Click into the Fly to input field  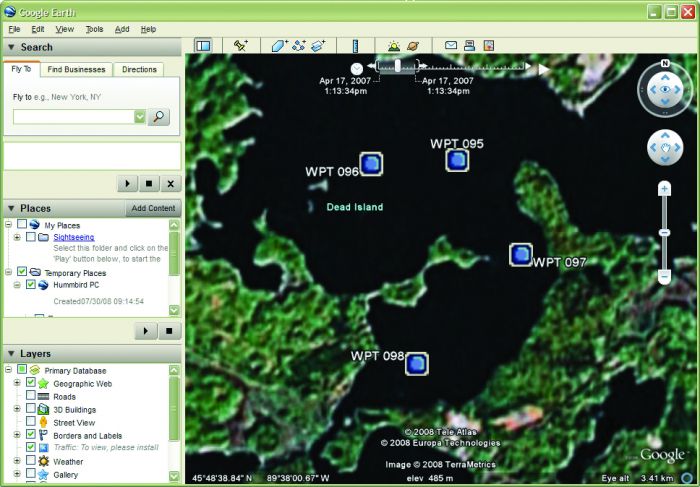click(74, 117)
